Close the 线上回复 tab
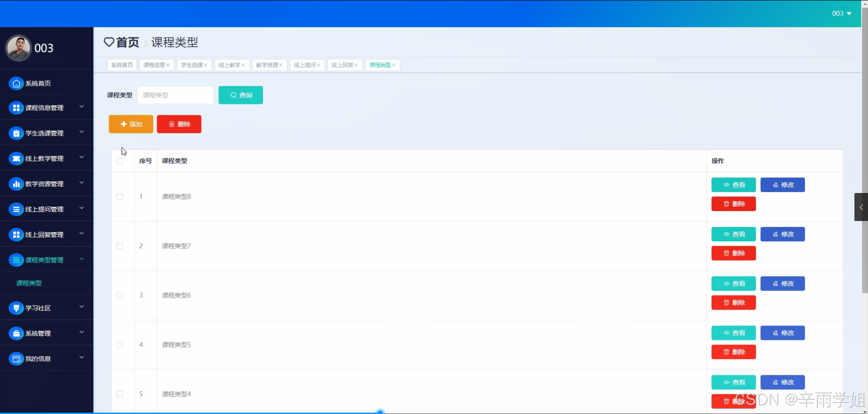Image resolution: width=868 pixels, height=414 pixels. tap(356, 65)
